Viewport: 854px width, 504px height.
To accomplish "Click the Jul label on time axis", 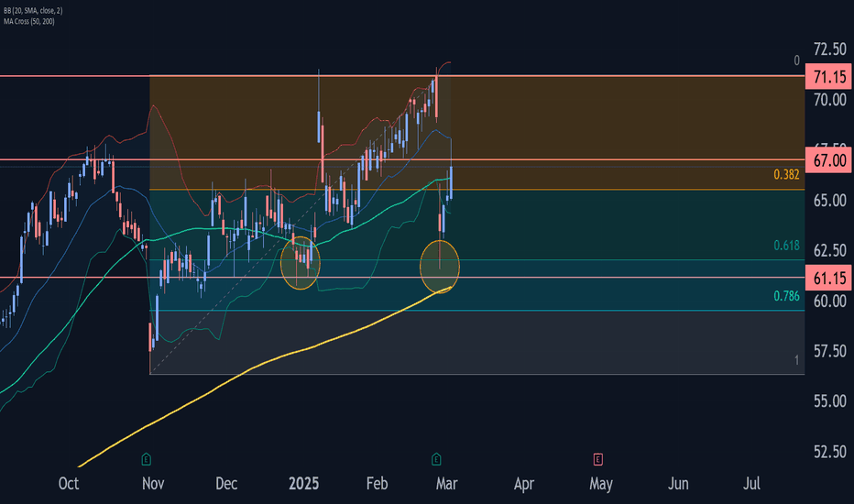I will (751, 483).
